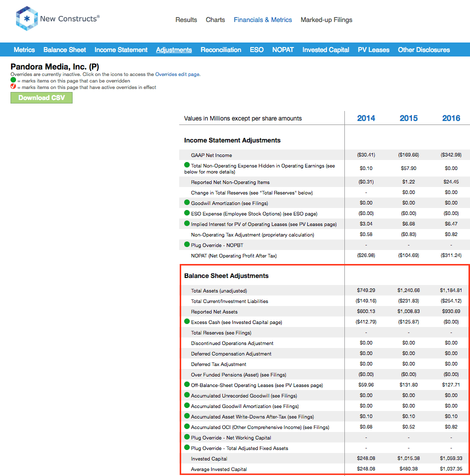This screenshot has width=470, height=476.
Task: Switch to the ESO tab
Action: 257,50
